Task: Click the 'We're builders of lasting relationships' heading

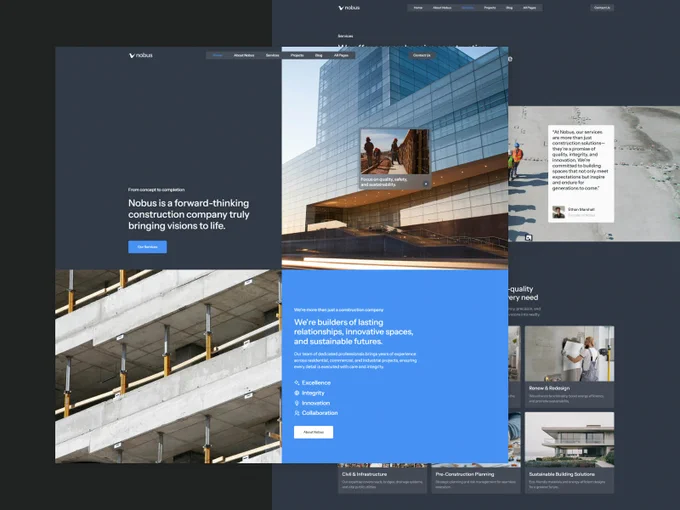Action: coord(353,332)
